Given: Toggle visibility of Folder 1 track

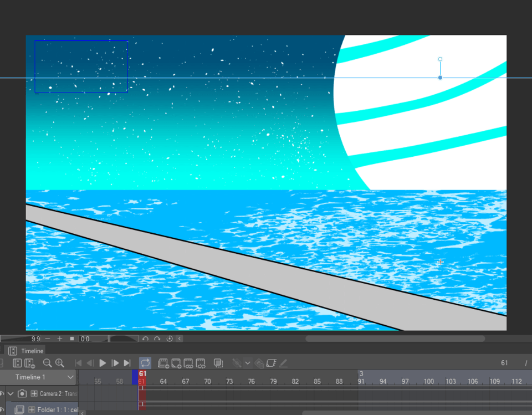Looking at the screenshot, I should (x=2, y=410).
